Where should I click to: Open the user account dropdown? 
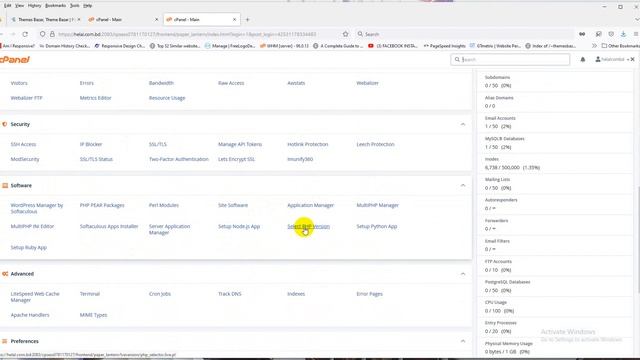point(612,60)
